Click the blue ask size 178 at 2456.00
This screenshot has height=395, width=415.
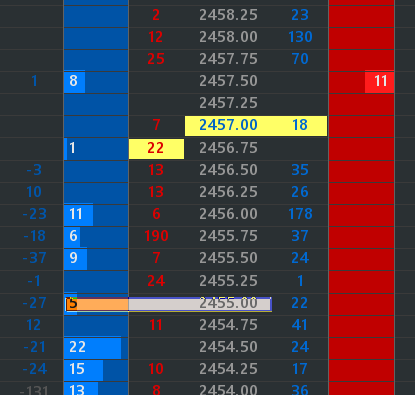[x=300, y=214]
